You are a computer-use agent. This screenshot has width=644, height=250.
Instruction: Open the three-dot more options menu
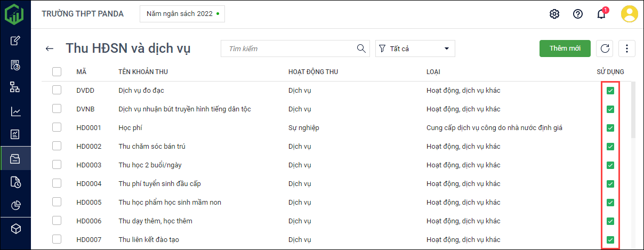626,49
